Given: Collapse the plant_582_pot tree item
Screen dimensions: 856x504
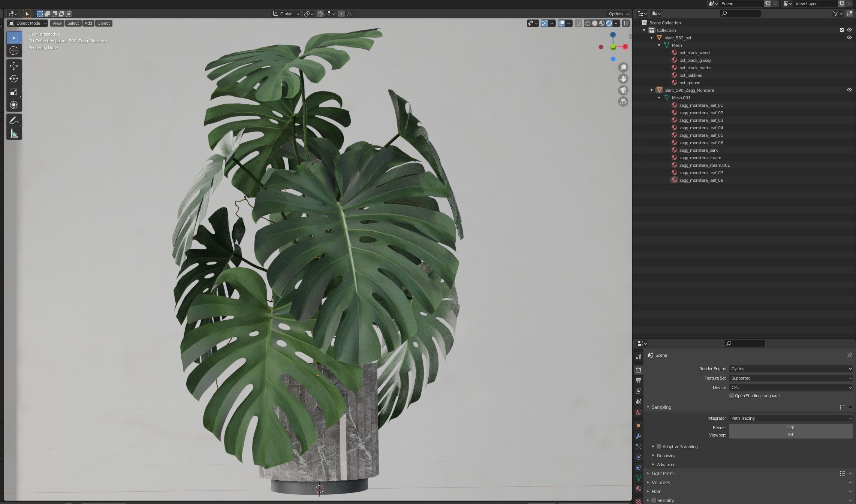Looking at the screenshot, I should [651, 38].
